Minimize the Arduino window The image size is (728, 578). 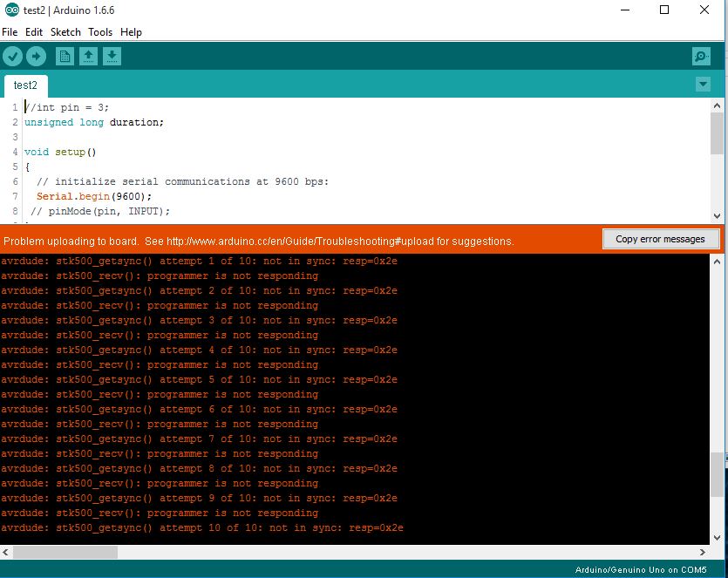tap(625, 10)
